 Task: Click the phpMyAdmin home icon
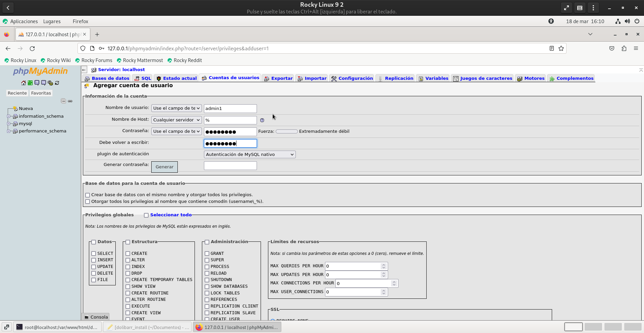23,83
